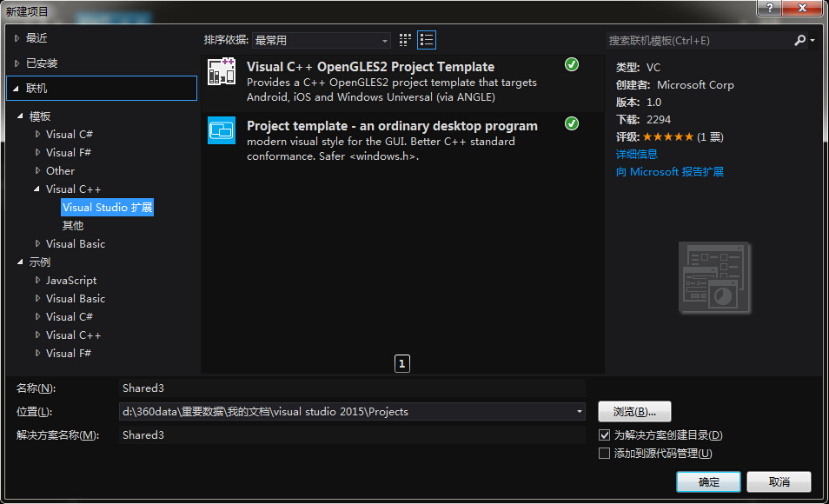Expand the Other templates node
Image resolution: width=829 pixels, height=504 pixels.
37,171
